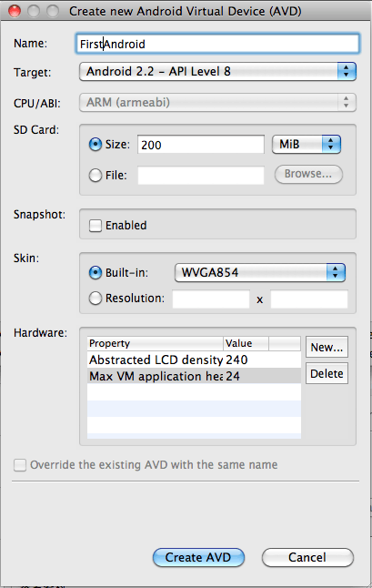The height and width of the screenshot is (588, 372).
Task: Select the Built-in skin radio button
Action: click(x=96, y=273)
